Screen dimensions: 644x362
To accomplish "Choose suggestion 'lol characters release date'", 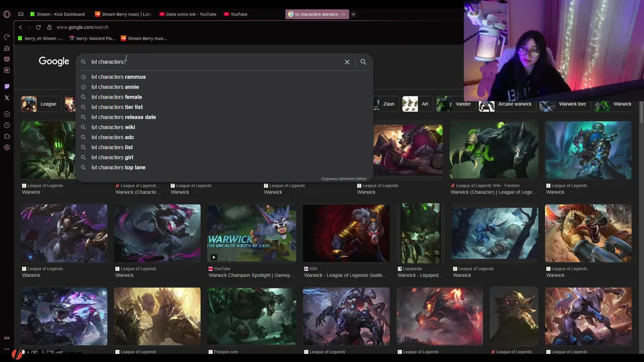I will tap(224, 117).
